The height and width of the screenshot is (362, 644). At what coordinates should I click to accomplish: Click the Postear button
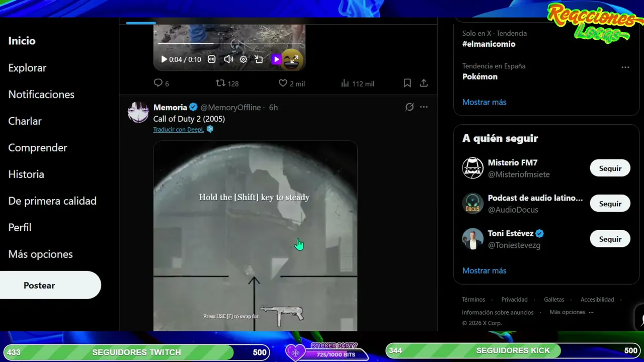50,285
